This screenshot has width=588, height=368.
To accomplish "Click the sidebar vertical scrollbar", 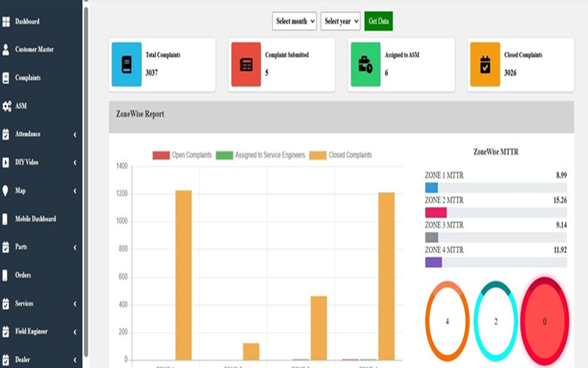I will pos(86,180).
